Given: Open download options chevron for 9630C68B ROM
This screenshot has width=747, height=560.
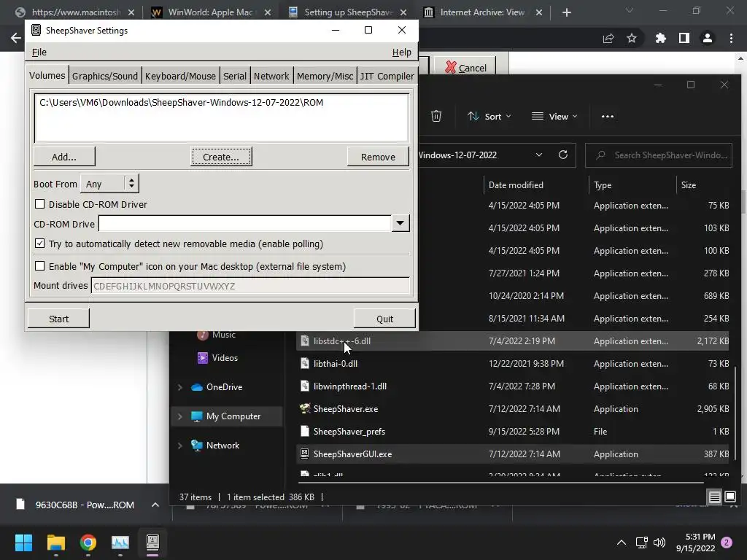Looking at the screenshot, I should click(155, 505).
